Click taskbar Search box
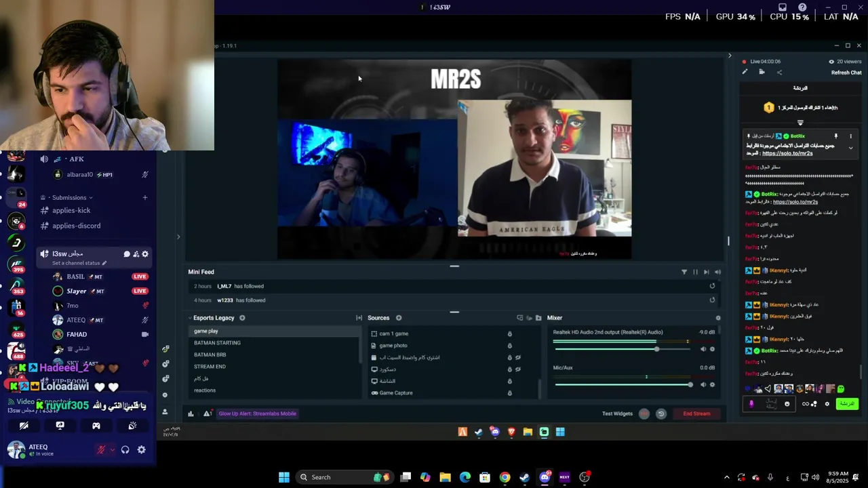 tap(344, 477)
